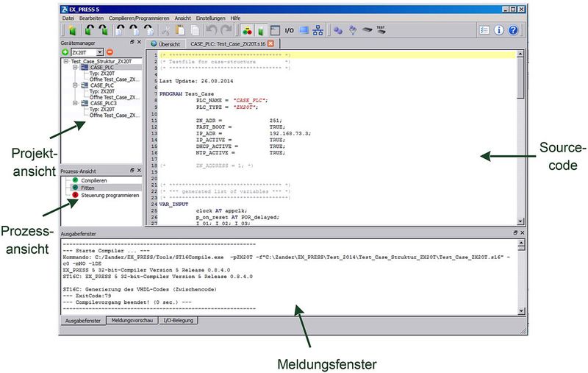This screenshot has height=373, width=588.
Task: Click Typ: ZX20T under CASE_PLC3
Action: pyautogui.click(x=102, y=109)
